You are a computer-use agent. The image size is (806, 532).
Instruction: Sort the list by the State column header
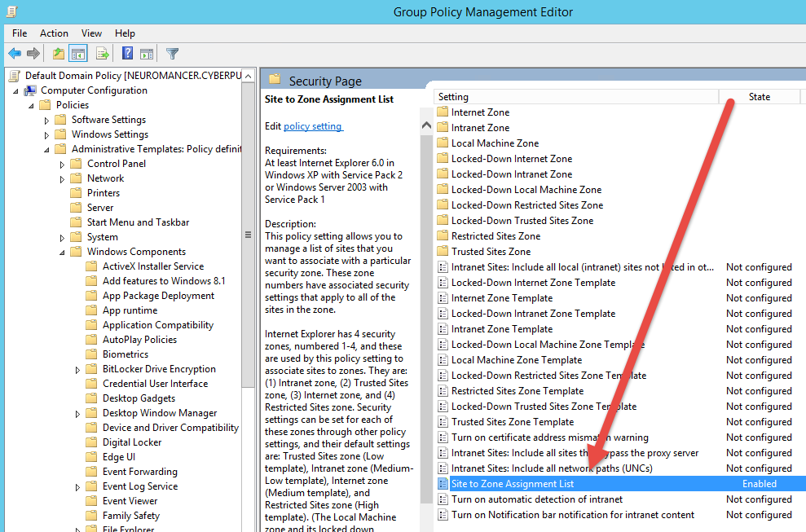click(759, 97)
